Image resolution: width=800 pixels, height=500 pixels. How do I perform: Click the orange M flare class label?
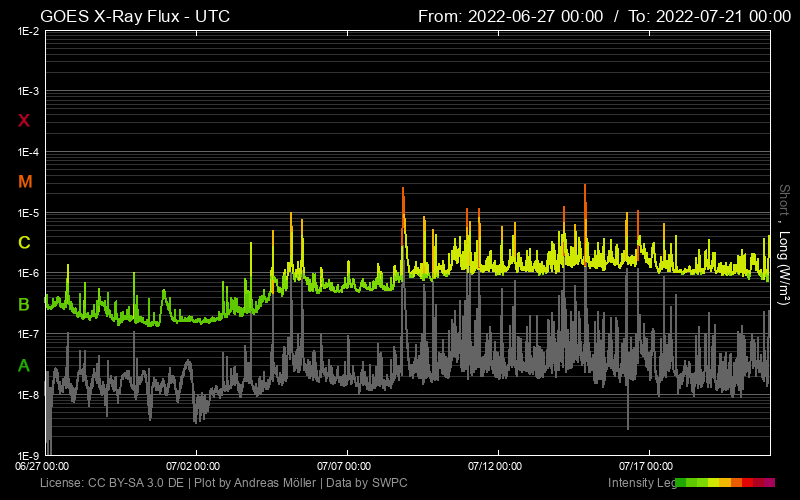(25, 182)
